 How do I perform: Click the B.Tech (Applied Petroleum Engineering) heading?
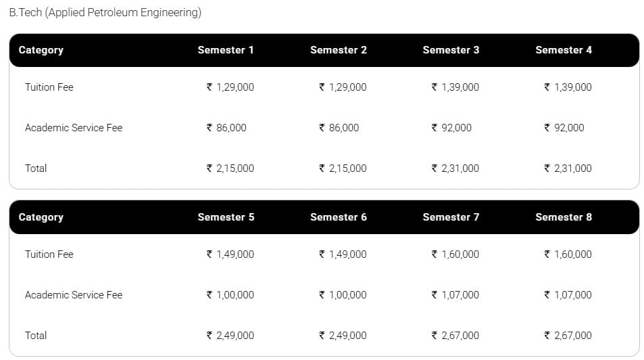click(x=105, y=13)
